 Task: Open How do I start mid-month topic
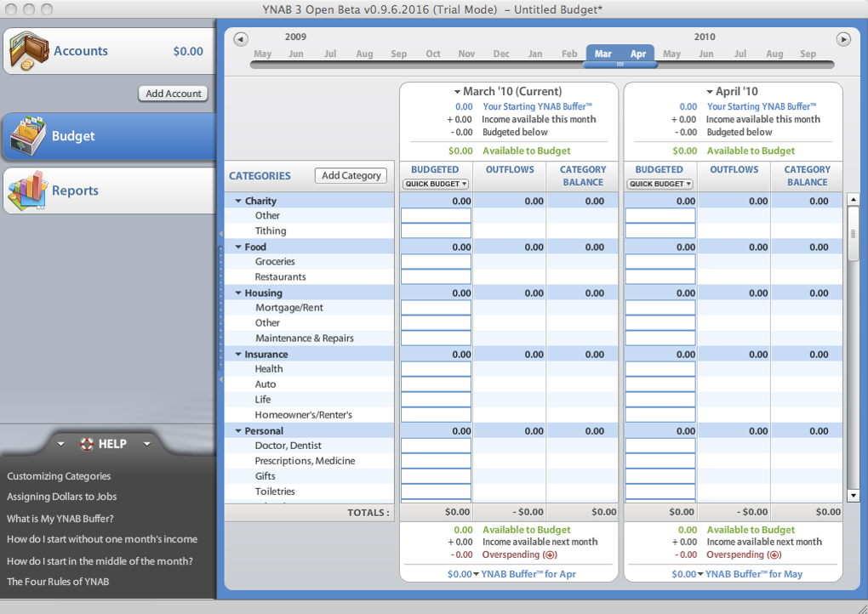(100, 561)
